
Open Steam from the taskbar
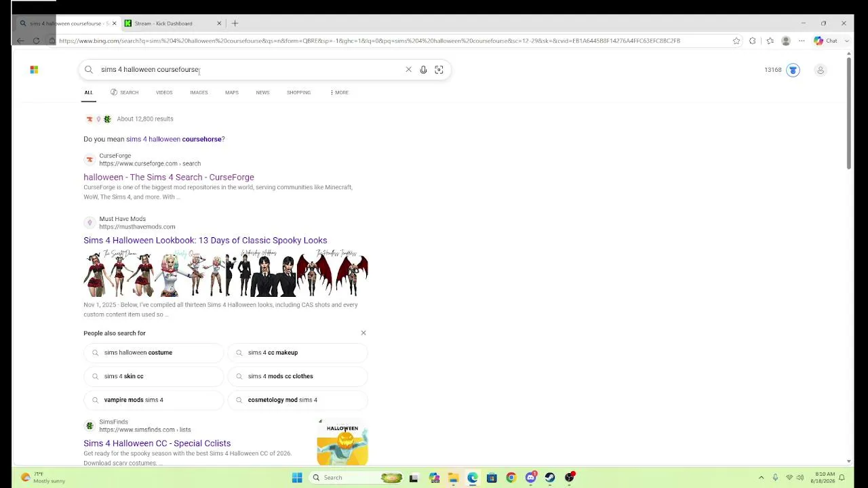(x=550, y=478)
